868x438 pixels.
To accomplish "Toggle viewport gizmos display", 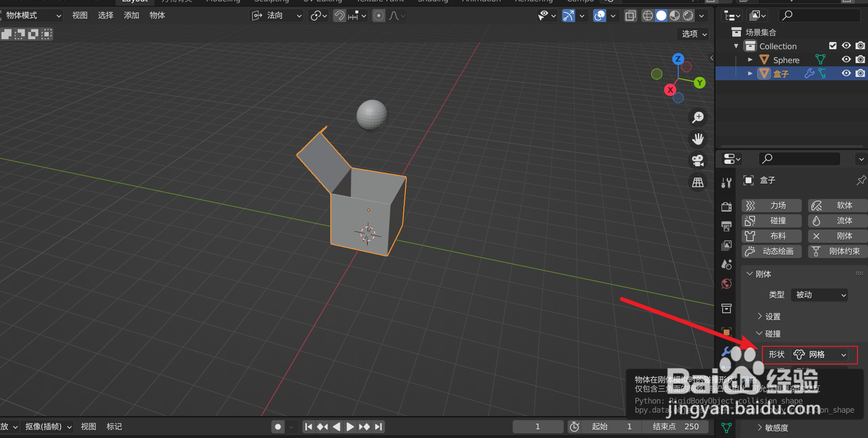I will click(x=568, y=16).
